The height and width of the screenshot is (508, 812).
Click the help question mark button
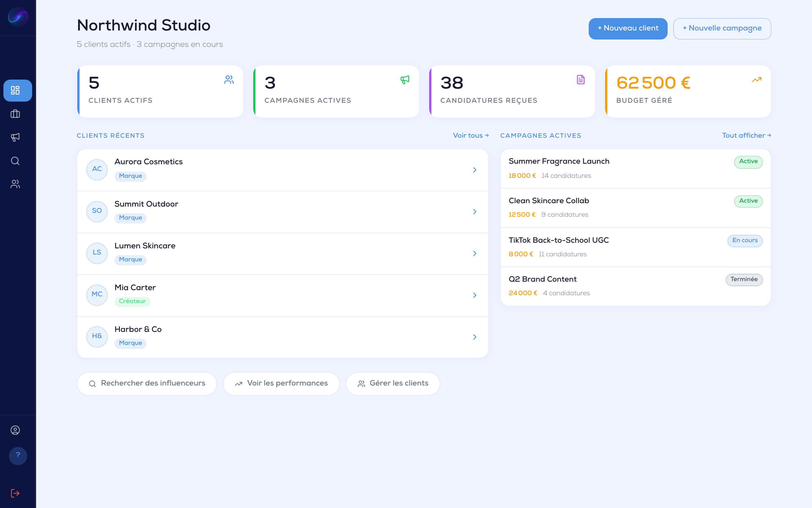18,456
